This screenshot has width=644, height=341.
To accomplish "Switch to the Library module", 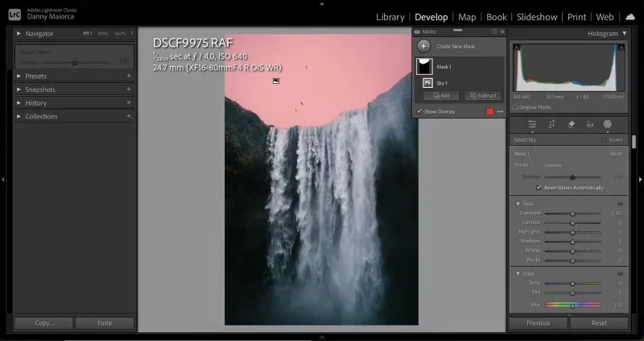I will click(390, 17).
